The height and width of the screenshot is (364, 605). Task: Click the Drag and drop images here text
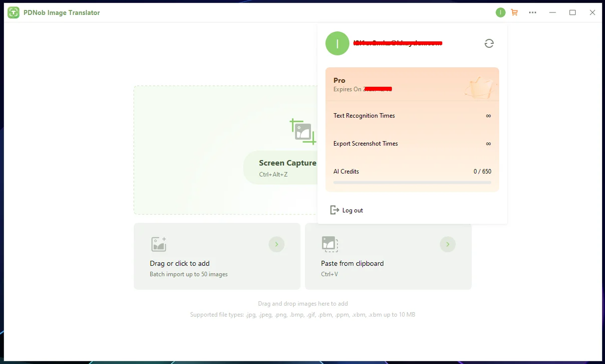pyautogui.click(x=303, y=303)
